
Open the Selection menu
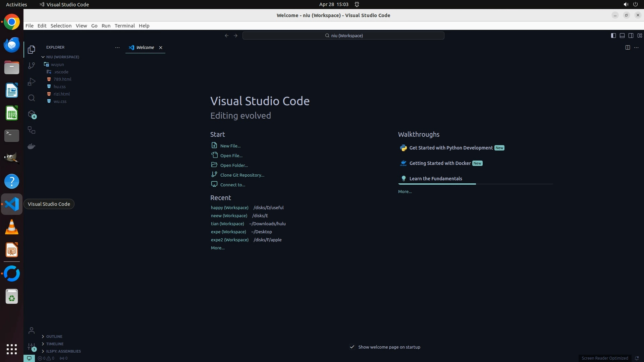pos(61,26)
